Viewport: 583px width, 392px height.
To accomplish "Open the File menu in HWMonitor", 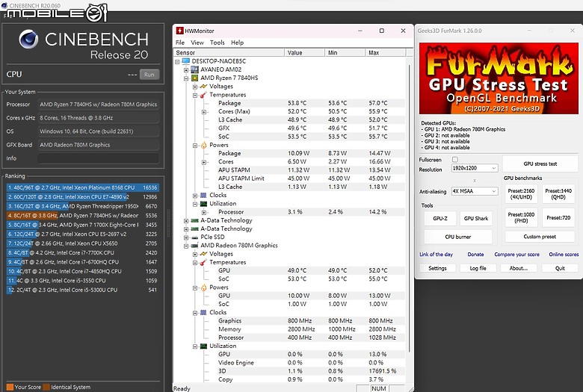I will tap(180, 43).
